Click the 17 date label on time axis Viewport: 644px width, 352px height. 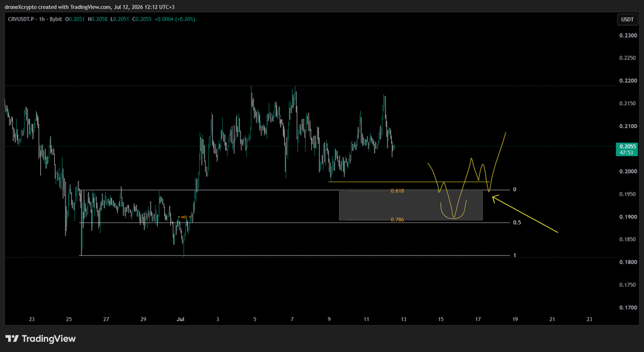pos(478,319)
